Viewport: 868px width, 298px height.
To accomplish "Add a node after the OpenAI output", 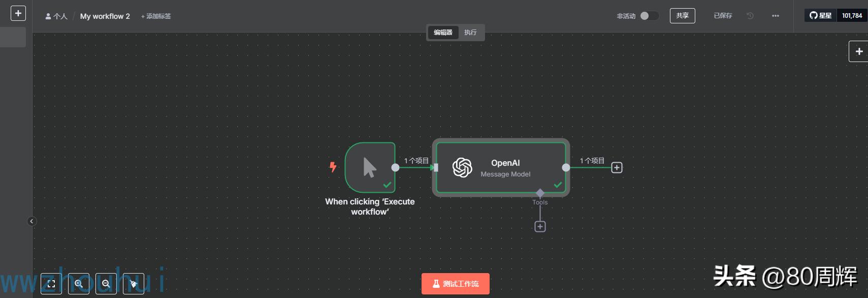I will [x=617, y=167].
